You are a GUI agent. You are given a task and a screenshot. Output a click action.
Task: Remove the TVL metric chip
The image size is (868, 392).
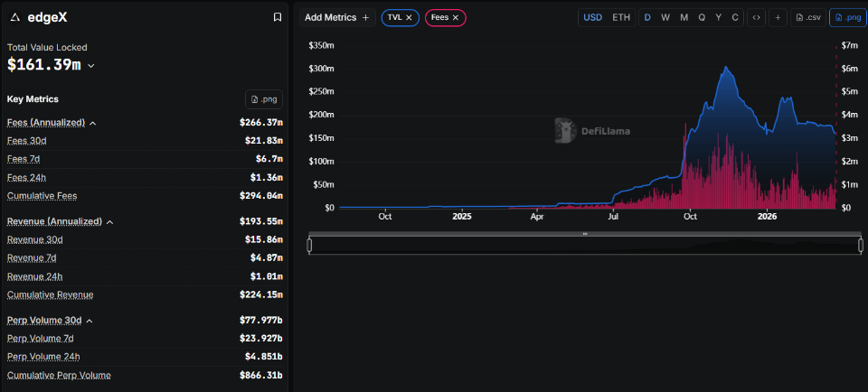click(409, 17)
